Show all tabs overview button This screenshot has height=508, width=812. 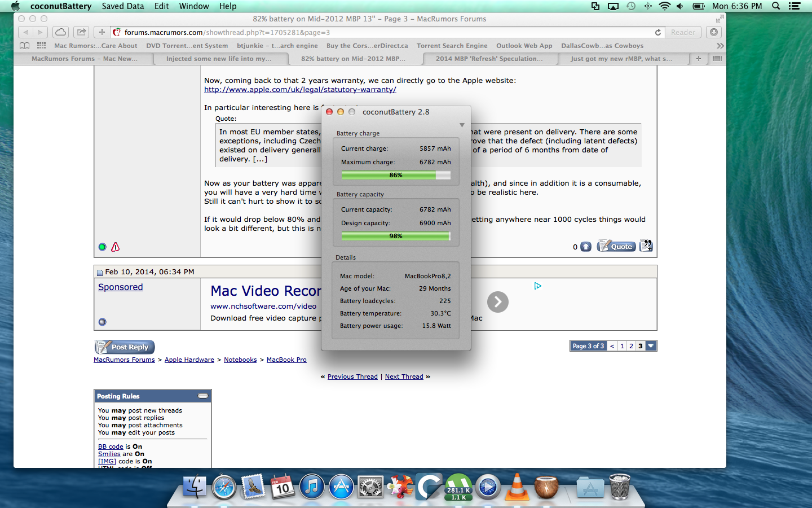pyautogui.click(x=717, y=59)
